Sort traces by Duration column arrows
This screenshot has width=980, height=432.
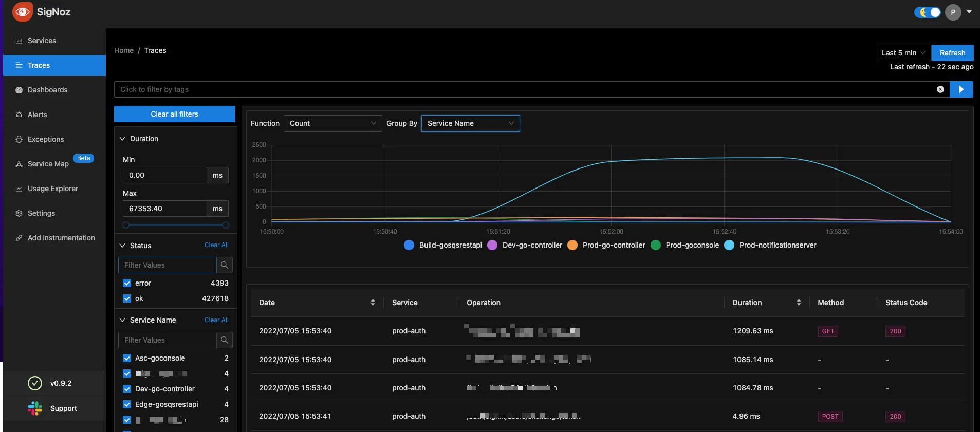[799, 303]
